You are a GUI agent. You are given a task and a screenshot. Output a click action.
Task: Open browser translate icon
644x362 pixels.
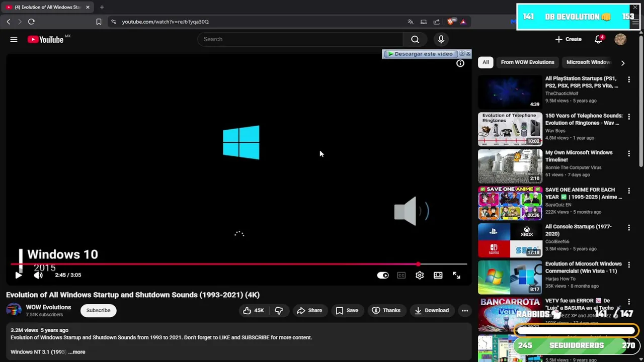[x=411, y=22]
